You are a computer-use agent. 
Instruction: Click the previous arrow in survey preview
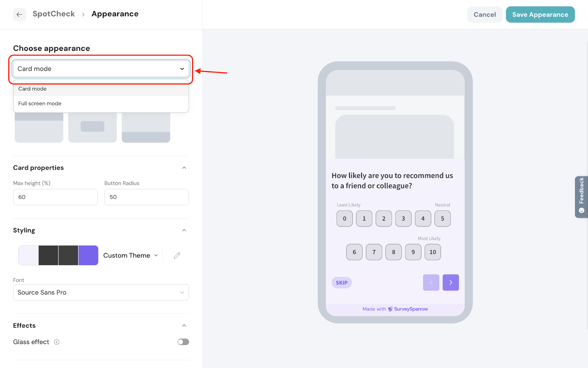431,283
